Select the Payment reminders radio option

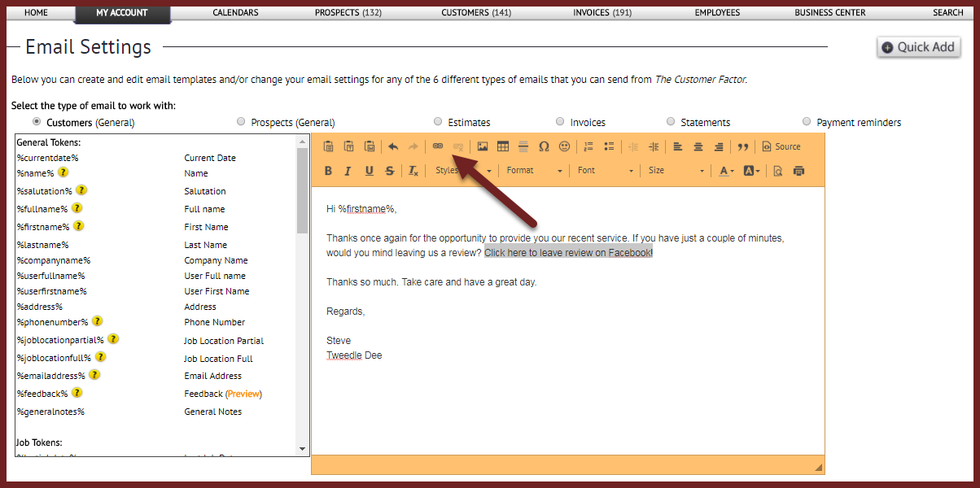point(807,122)
